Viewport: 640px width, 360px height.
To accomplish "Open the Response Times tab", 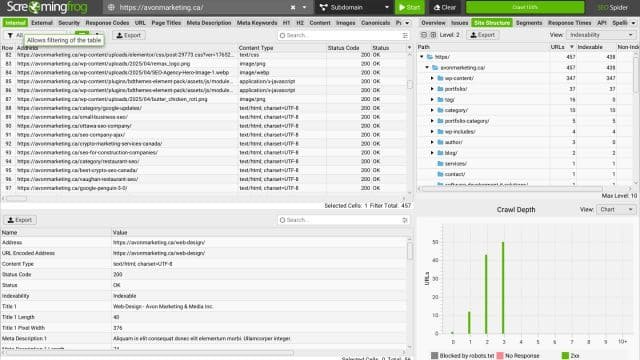I will (x=569, y=23).
